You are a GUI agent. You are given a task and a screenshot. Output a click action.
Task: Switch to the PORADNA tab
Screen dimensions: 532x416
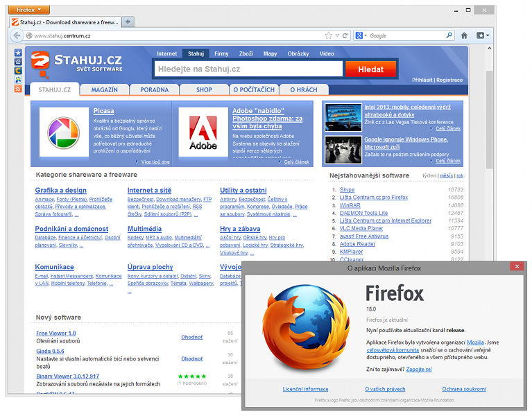coord(155,90)
